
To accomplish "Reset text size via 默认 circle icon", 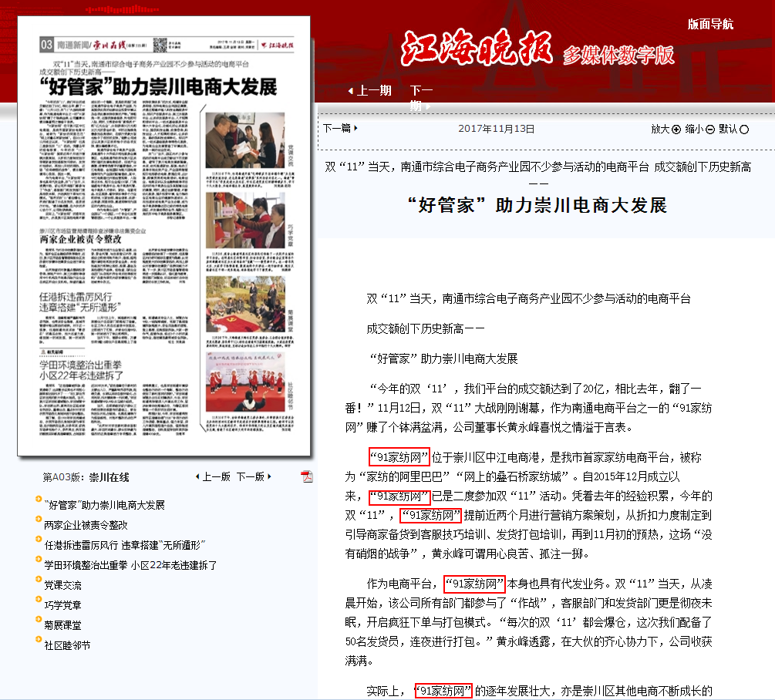I will [744, 130].
